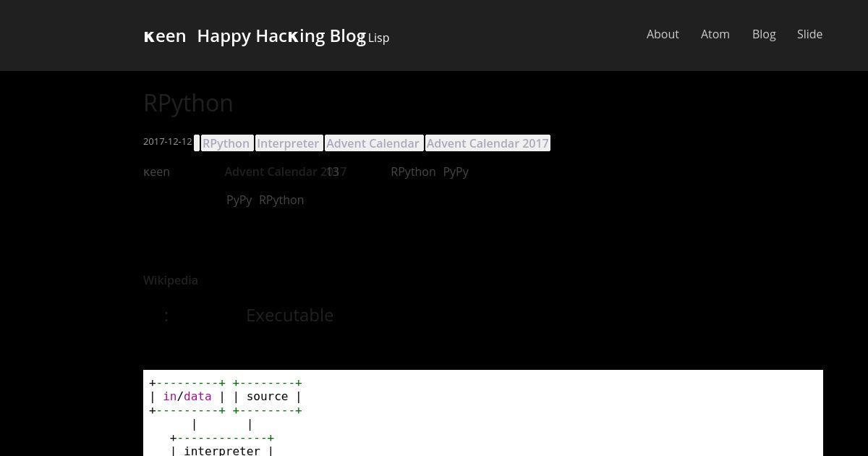Click the small blank tag box after date
This screenshot has width=868, height=456.
click(197, 143)
